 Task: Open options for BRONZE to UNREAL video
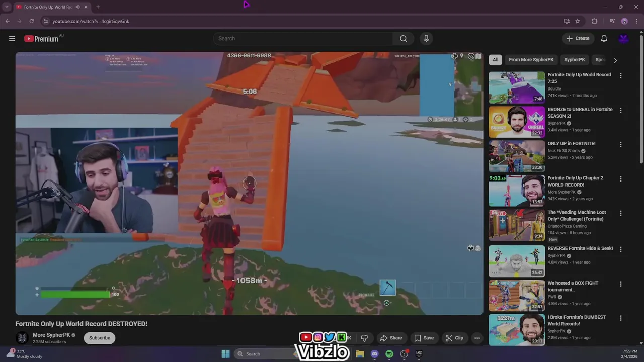[620, 110]
